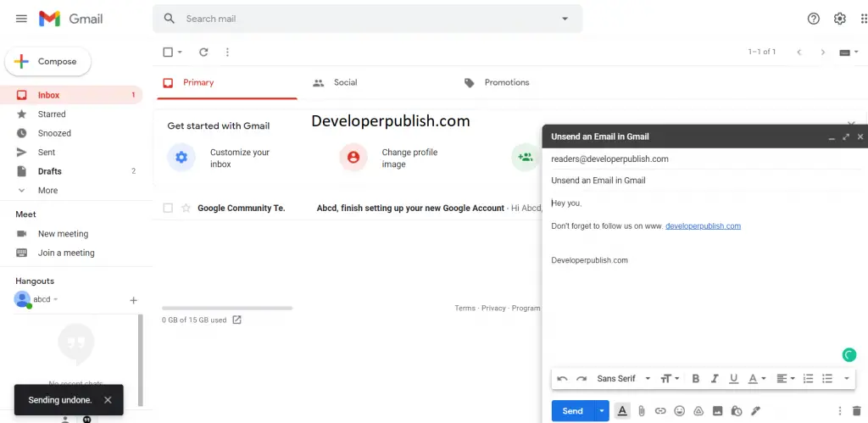
Task: Tick the select all messages checkbox
Action: coord(168,52)
